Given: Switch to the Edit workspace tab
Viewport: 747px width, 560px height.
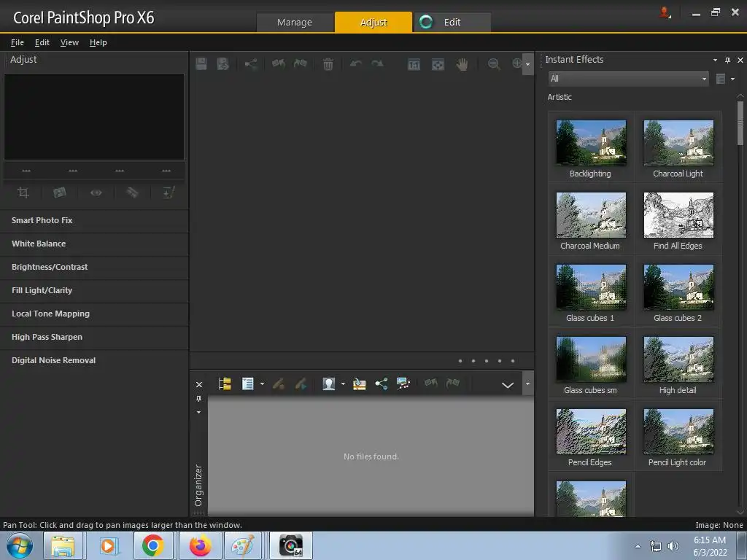Looking at the screenshot, I should point(452,23).
